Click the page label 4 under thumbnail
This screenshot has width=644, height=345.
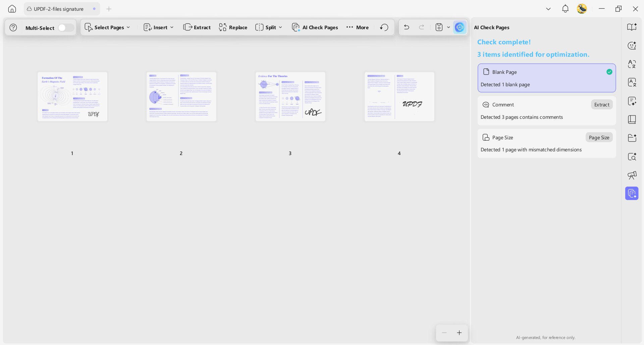pos(399,153)
